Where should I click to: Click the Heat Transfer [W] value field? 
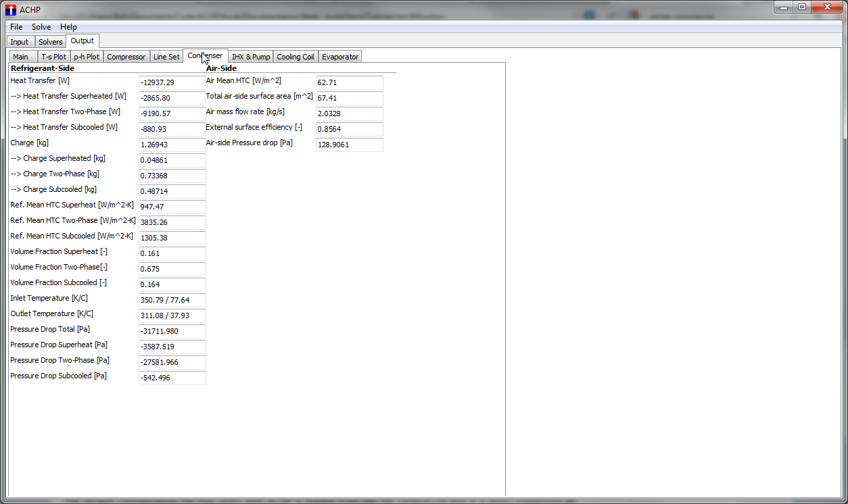172,82
